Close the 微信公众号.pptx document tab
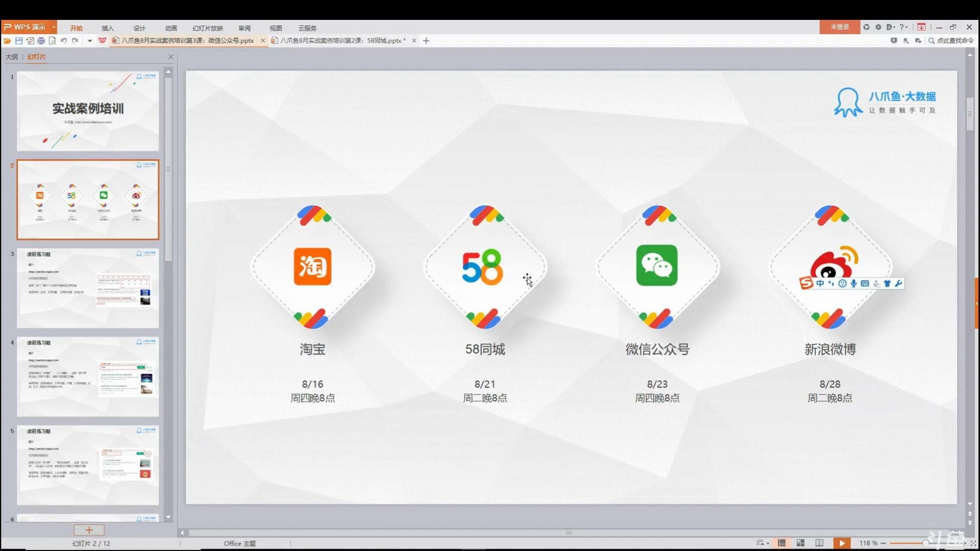980x551 pixels. click(263, 41)
